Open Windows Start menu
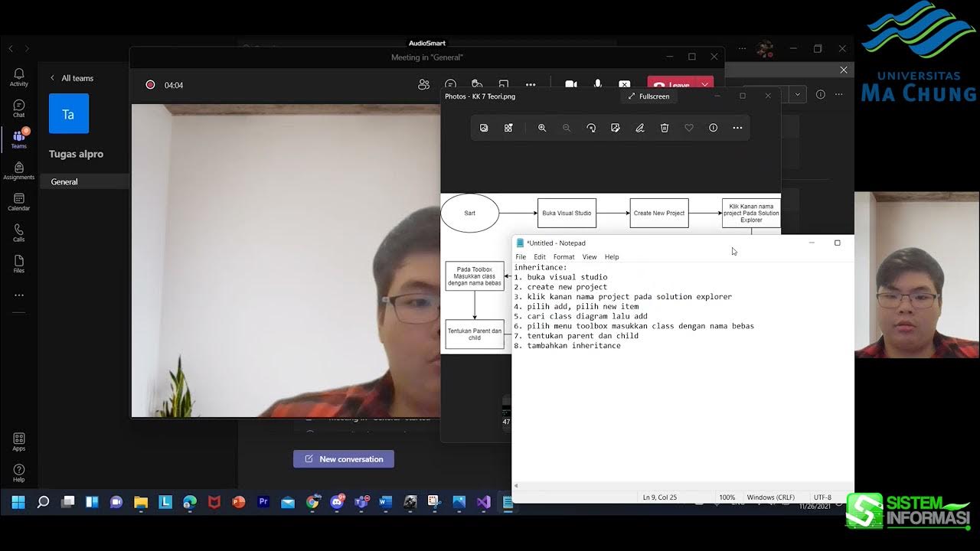Image resolution: width=980 pixels, height=551 pixels. [x=18, y=502]
